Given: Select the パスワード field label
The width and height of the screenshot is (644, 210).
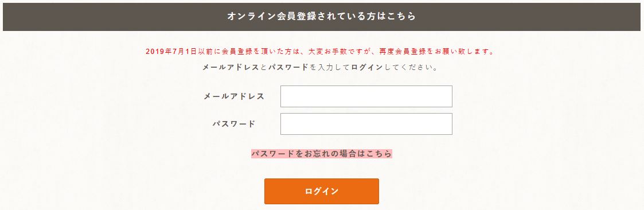Looking at the screenshot, I should click(234, 124).
